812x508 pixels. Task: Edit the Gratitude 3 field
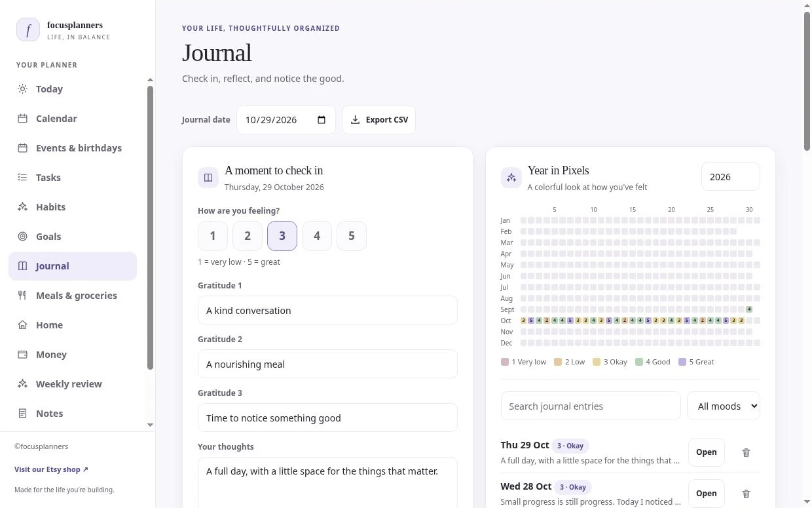(x=327, y=418)
